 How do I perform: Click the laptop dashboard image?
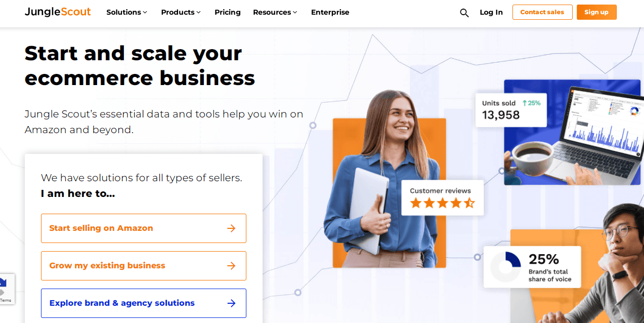tap(574, 133)
